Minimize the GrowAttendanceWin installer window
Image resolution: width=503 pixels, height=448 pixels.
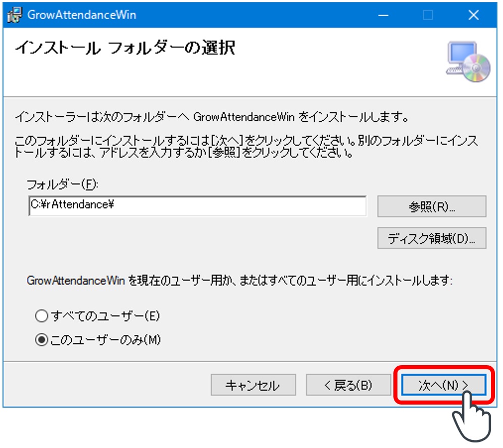click(x=383, y=15)
